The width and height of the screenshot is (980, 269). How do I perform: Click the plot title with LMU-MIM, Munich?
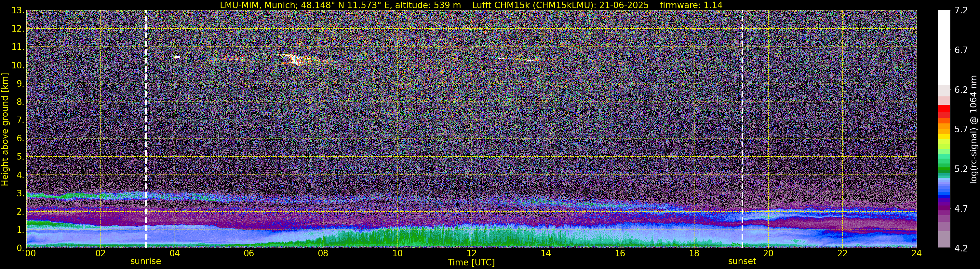point(471,5)
